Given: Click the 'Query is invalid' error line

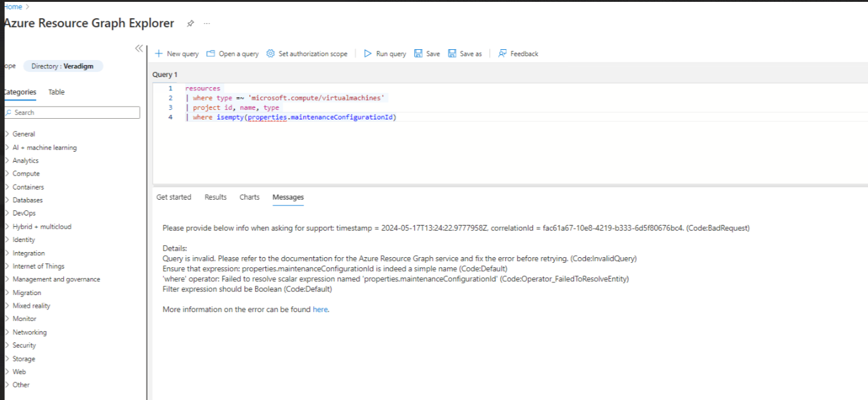Looking at the screenshot, I should (x=400, y=259).
